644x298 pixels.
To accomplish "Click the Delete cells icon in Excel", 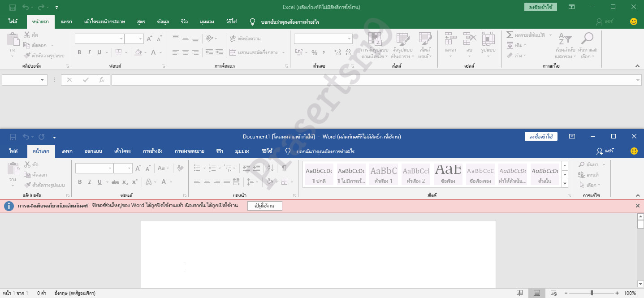I will (x=469, y=39).
